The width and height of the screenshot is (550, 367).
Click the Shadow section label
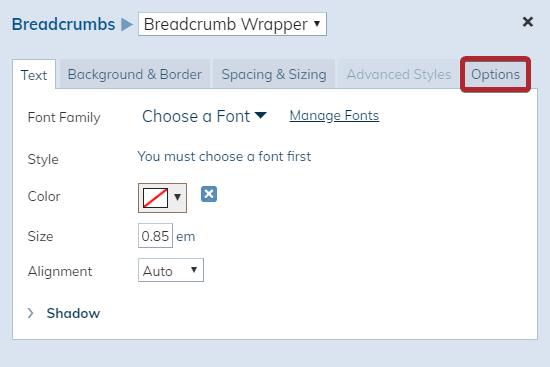(73, 313)
